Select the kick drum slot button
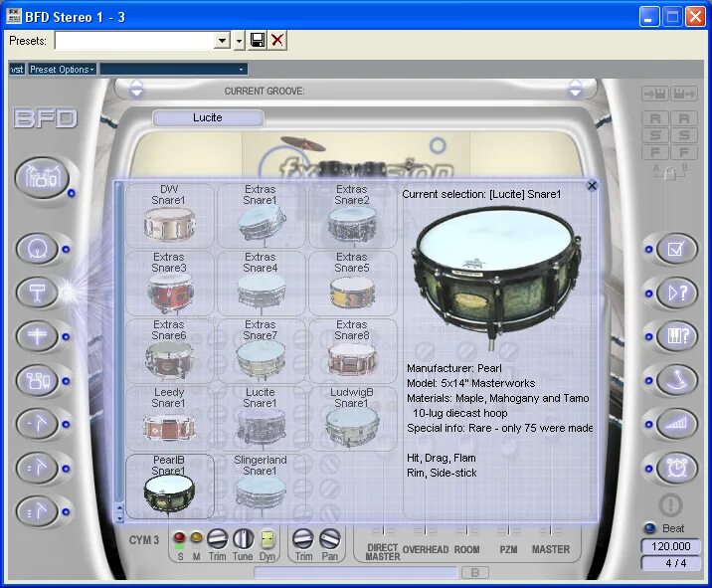 [37, 249]
